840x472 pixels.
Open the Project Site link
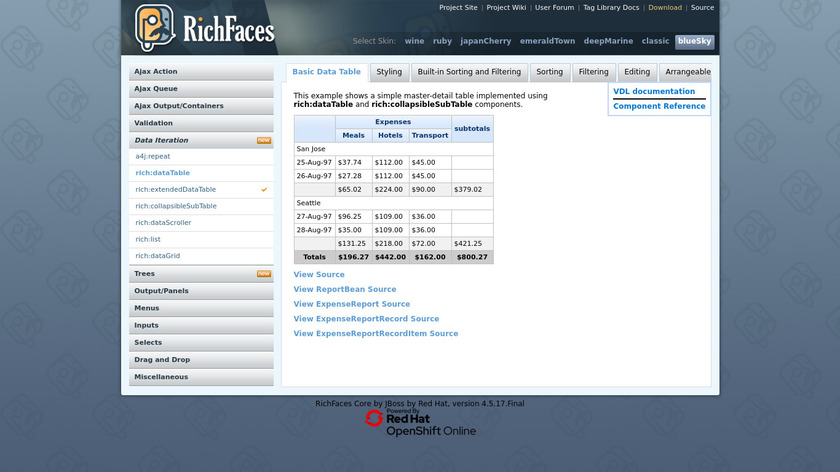pyautogui.click(x=458, y=8)
